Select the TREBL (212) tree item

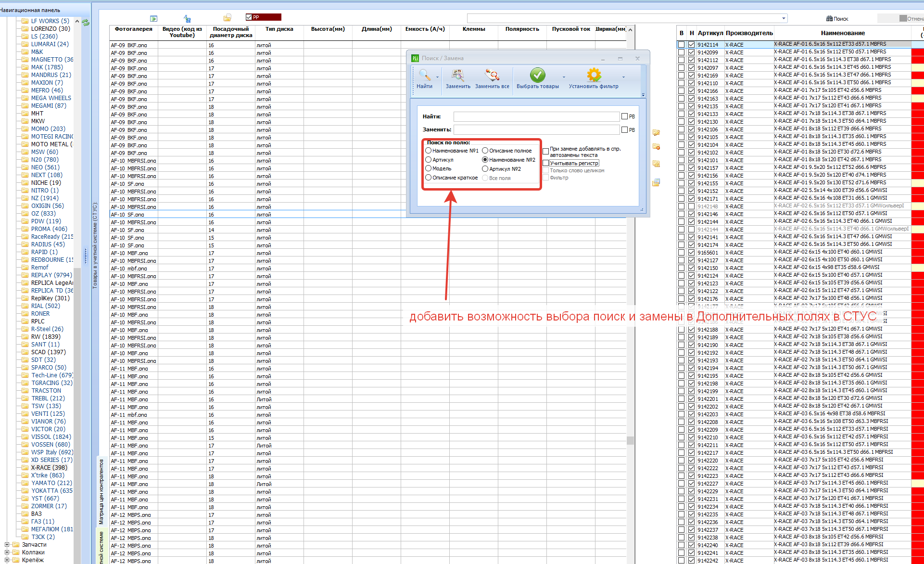tap(48, 398)
